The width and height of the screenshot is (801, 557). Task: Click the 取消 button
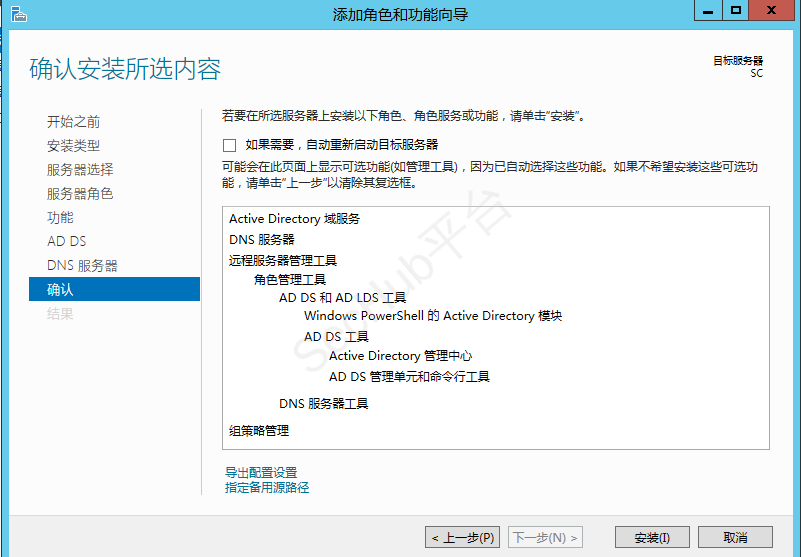point(736,538)
